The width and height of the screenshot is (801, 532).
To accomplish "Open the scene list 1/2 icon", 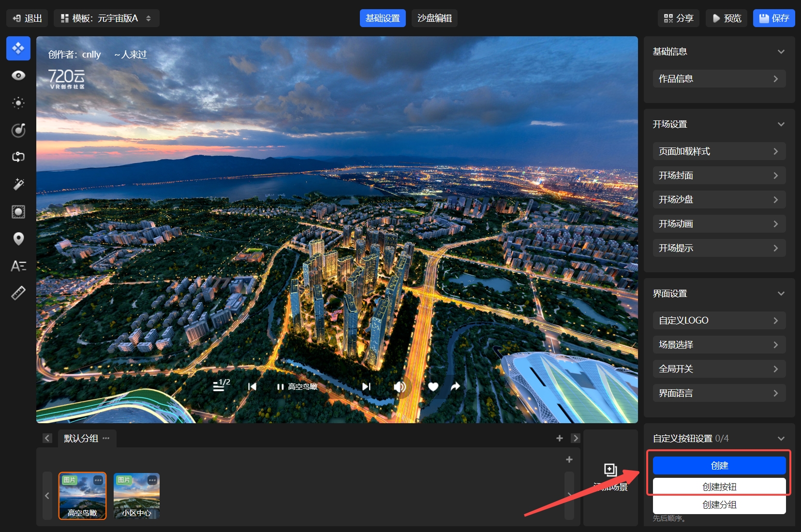I will tap(221, 385).
